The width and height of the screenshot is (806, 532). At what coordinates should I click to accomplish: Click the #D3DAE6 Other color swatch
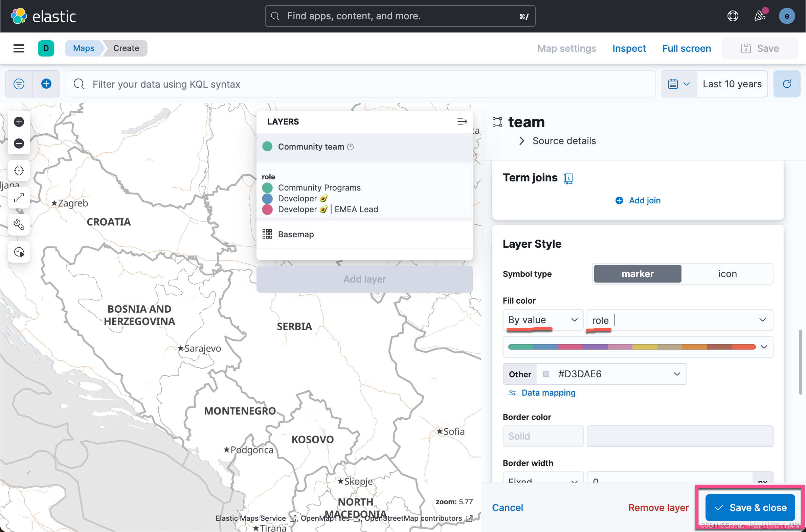pyautogui.click(x=594, y=374)
